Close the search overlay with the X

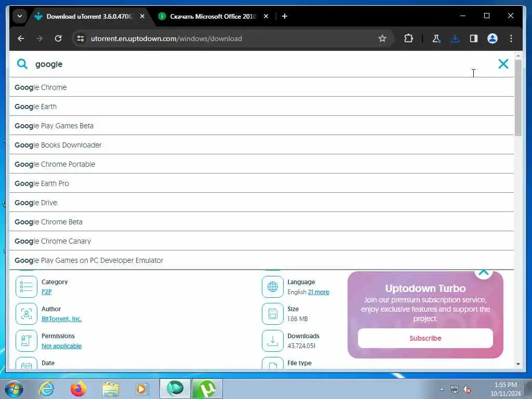pyautogui.click(x=503, y=64)
